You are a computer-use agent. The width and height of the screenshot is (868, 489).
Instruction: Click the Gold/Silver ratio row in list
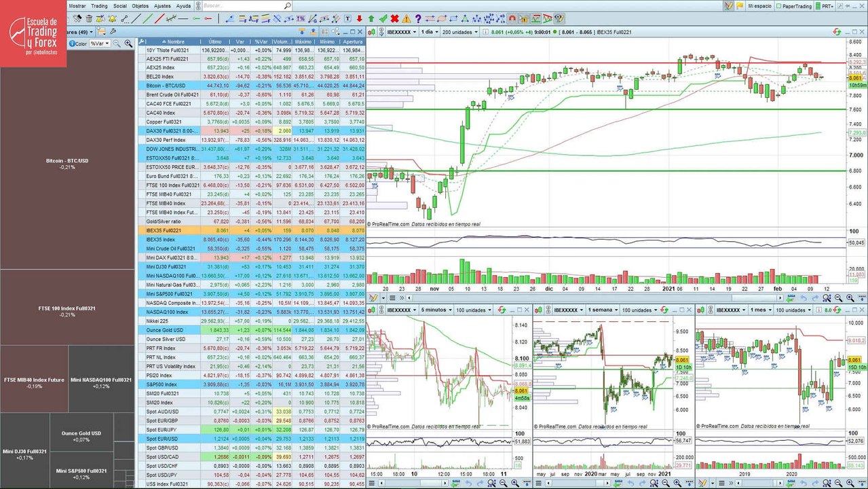point(252,221)
